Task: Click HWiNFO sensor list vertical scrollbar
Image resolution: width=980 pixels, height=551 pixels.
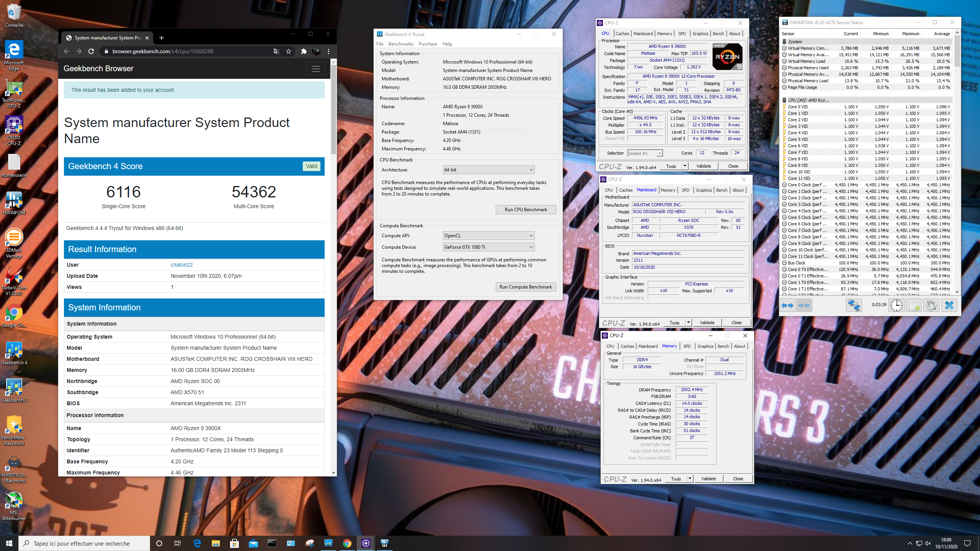Action: pos(957,163)
